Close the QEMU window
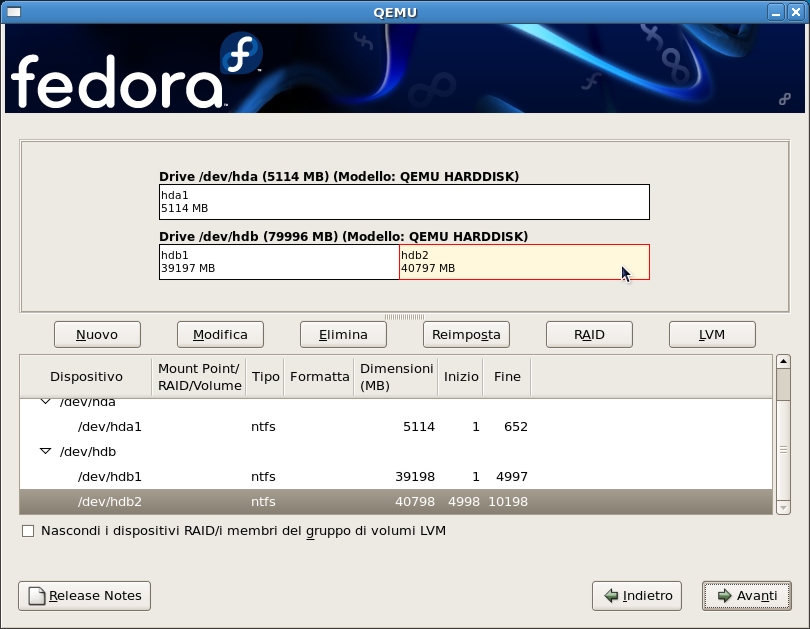 796,12
